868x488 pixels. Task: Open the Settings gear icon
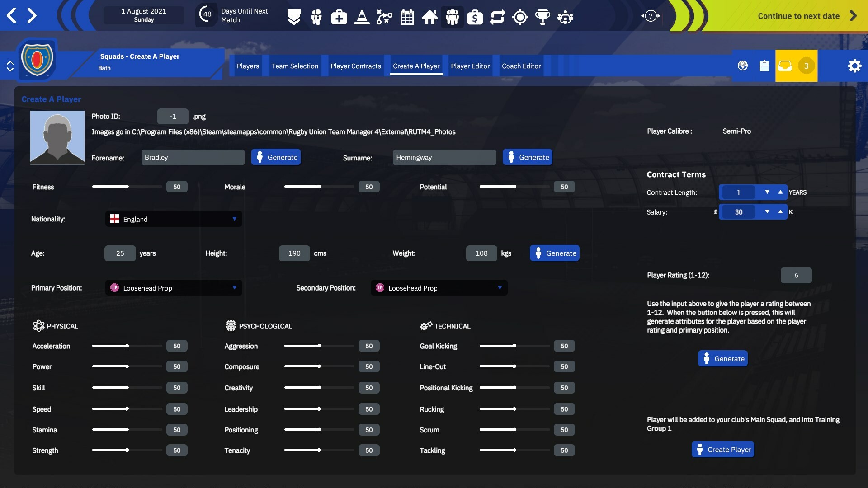pos(855,66)
